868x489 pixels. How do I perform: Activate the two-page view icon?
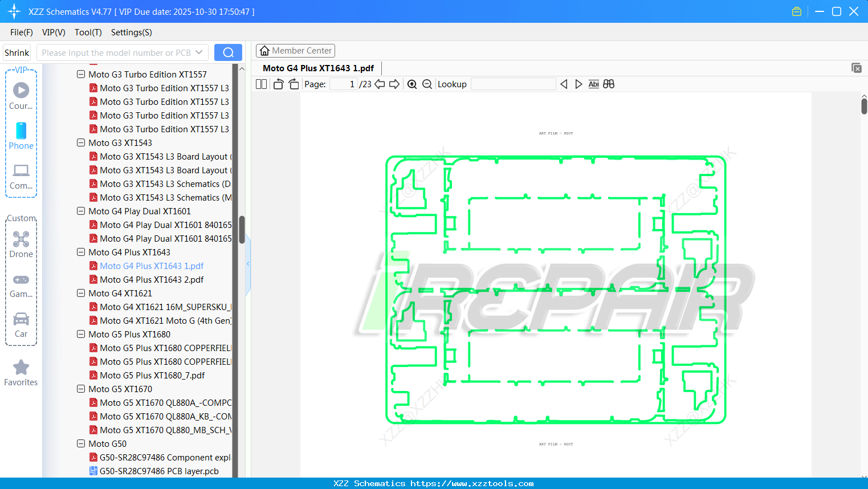tap(260, 84)
